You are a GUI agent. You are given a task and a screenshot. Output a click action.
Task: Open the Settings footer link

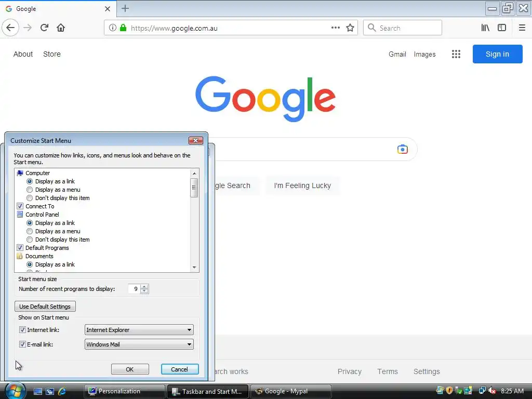(x=427, y=371)
